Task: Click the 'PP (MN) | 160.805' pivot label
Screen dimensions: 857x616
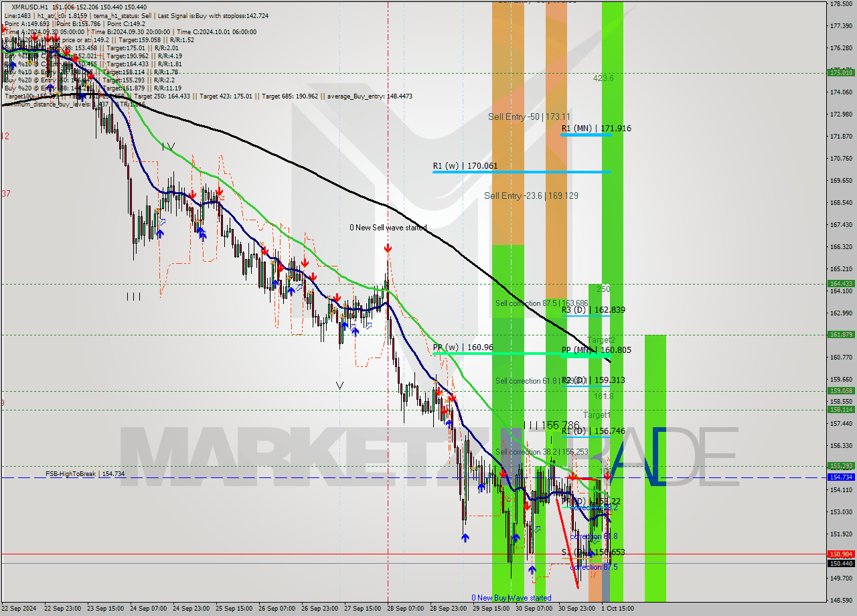Action: 596,350
